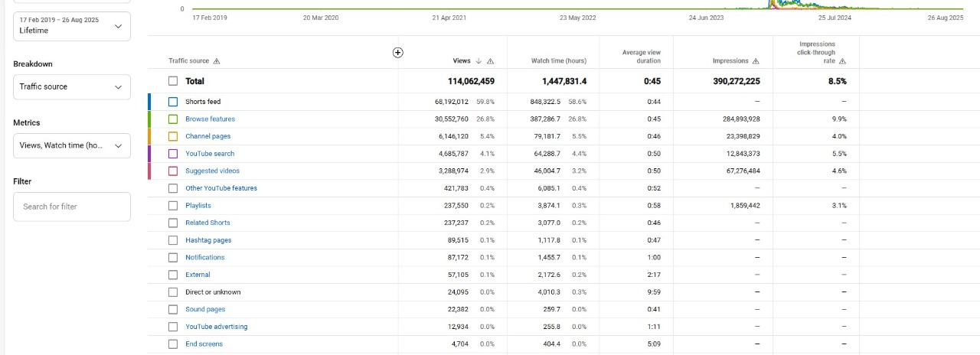
Task: Click the warning icon by Impressions click-through rate
Action: tap(842, 61)
